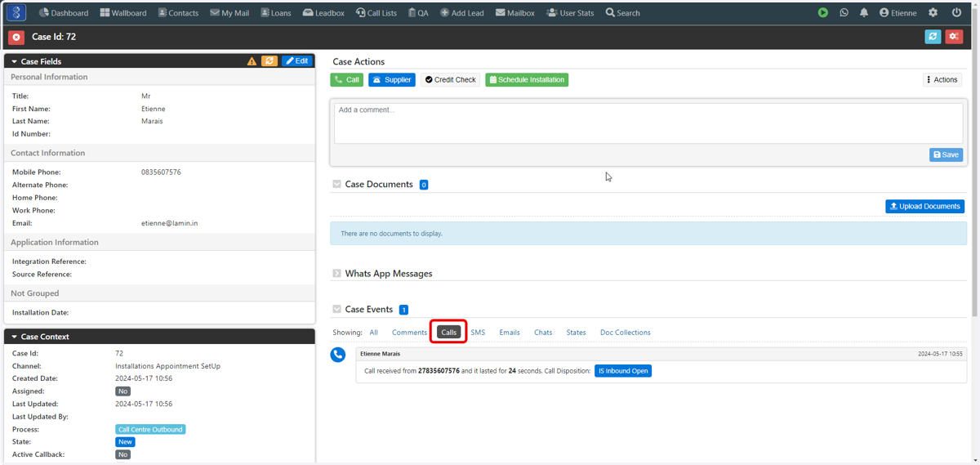Click Schedule Installation button
The height and width of the screenshot is (465, 980).
[x=527, y=80]
